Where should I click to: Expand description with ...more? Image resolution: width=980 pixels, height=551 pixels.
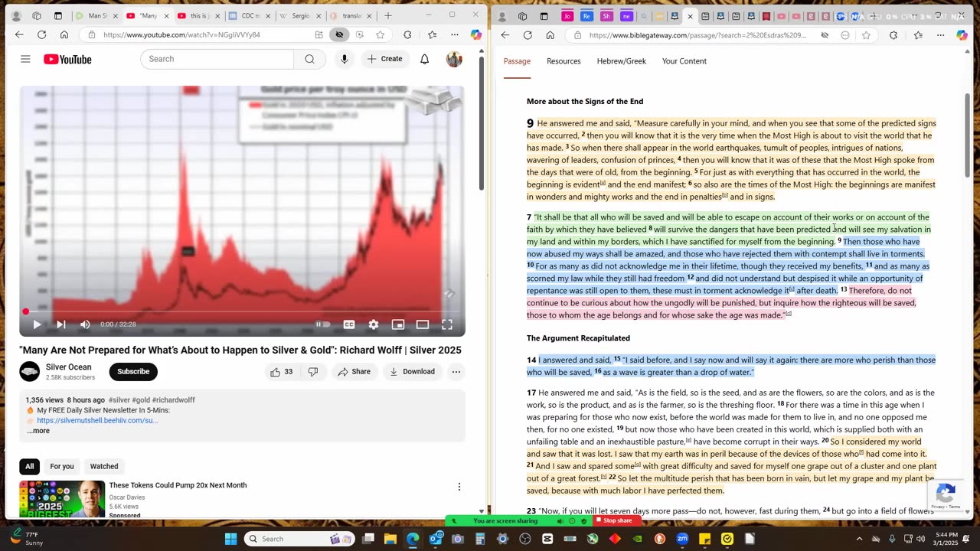(x=38, y=431)
